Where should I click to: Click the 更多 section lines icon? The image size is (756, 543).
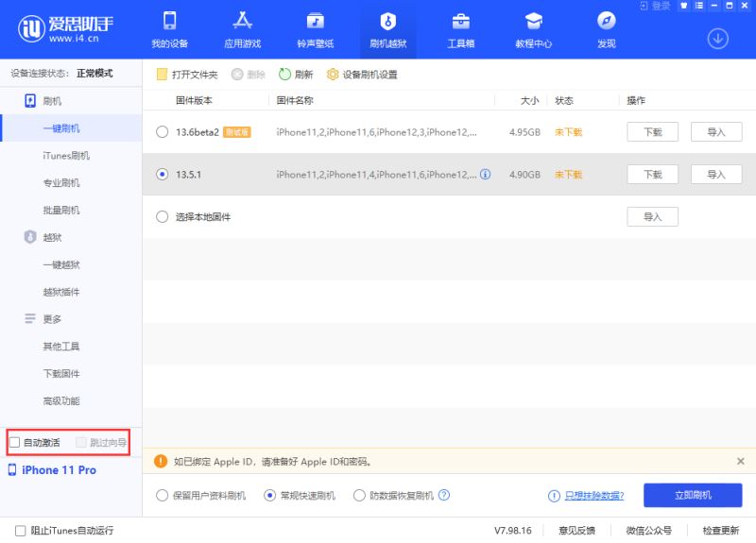click(30, 319)
